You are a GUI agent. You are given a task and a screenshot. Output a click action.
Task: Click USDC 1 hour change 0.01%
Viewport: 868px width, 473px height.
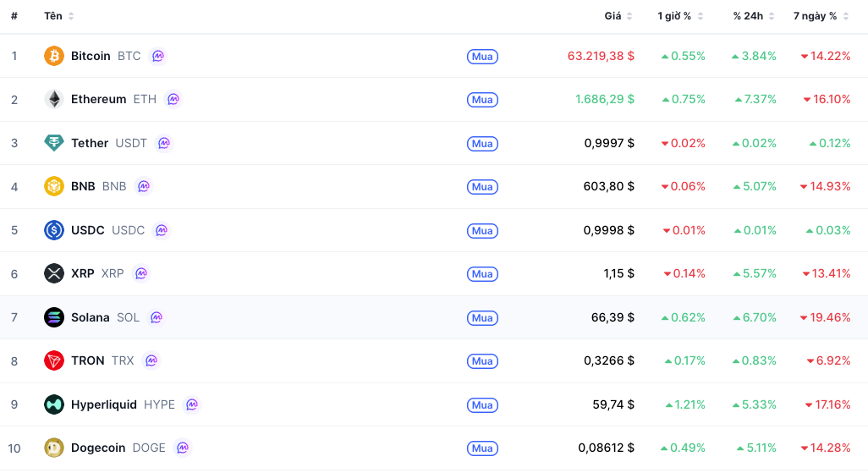coord(684,230)
